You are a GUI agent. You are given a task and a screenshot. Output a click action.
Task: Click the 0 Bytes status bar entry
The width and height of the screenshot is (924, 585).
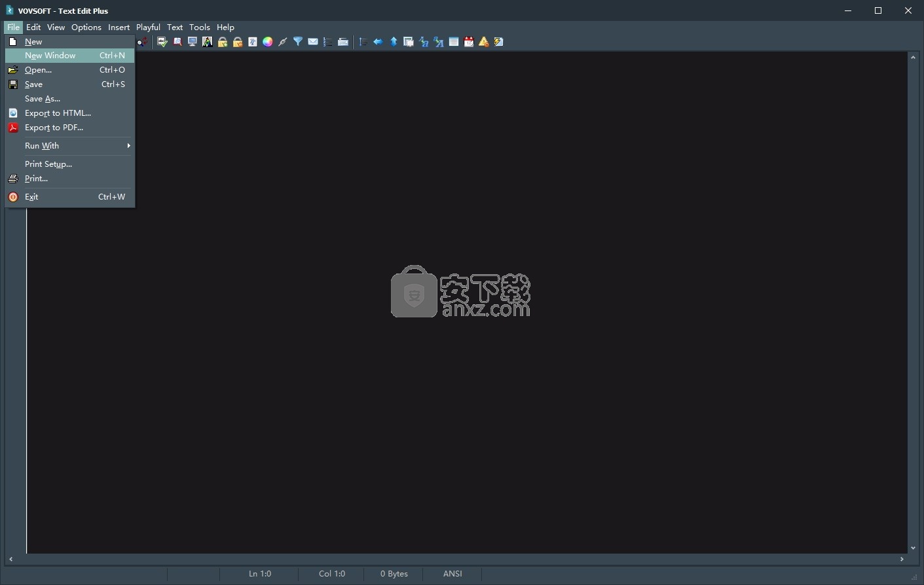pos(394,574)
